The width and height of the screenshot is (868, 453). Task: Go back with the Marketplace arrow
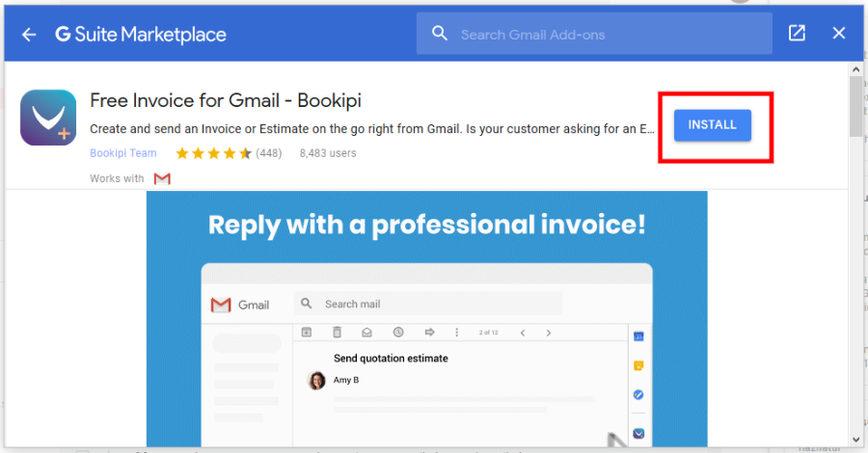(x=29, y=35)
